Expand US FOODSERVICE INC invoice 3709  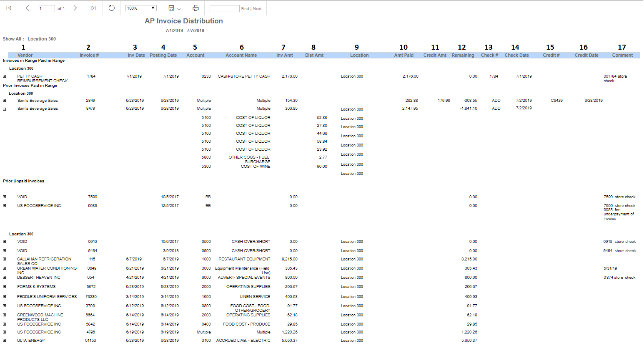pyautogui.click(x=4, y=306)
